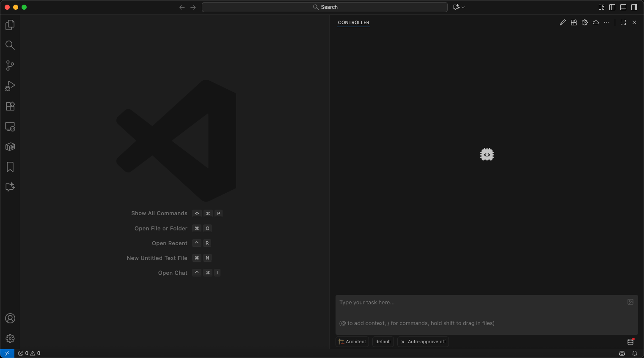Click the errors and warnings status indicator
The height and width of the screenshot is (358, 644).
(x=29, y=353)
